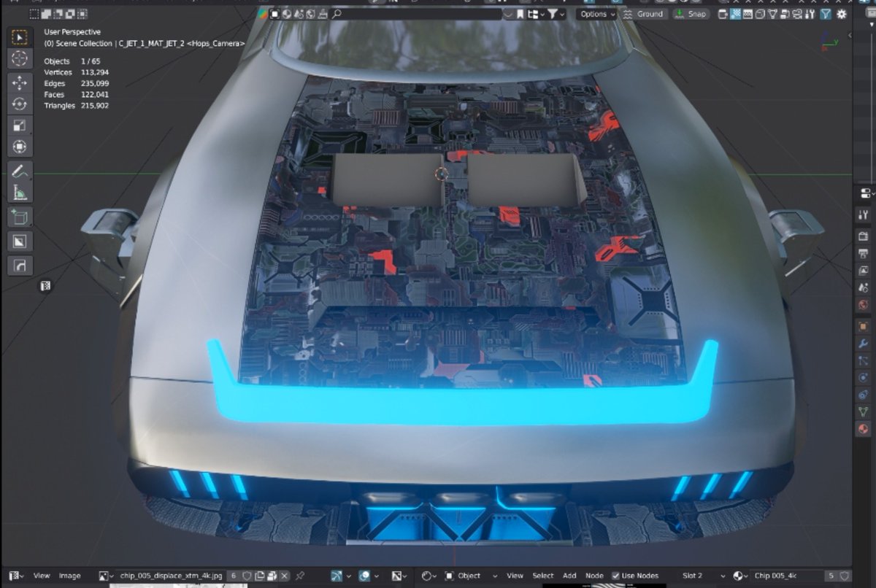The image size is (876, 588).
Task: Toggle the highlighted checker overlay button
Action: coord(737,14)
